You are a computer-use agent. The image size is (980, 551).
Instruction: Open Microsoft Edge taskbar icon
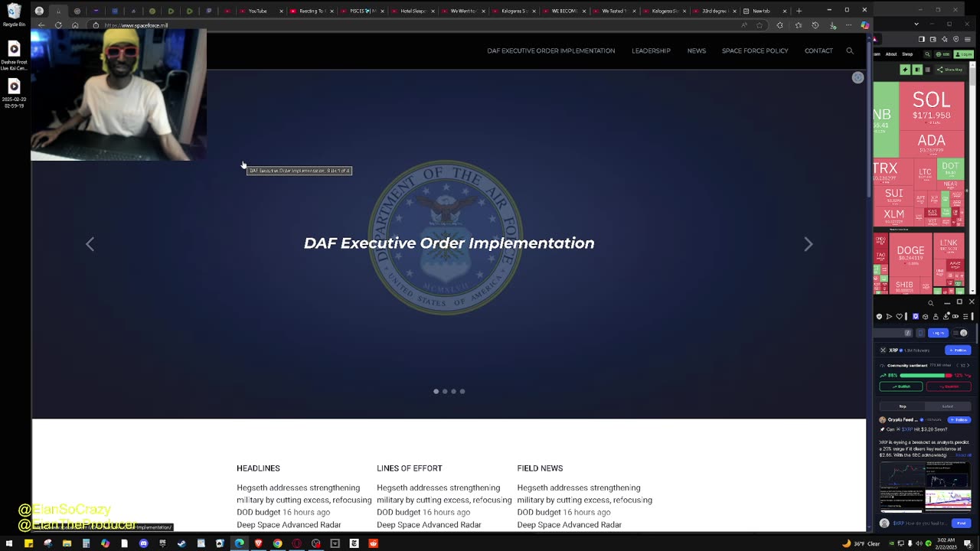(239, 543)
